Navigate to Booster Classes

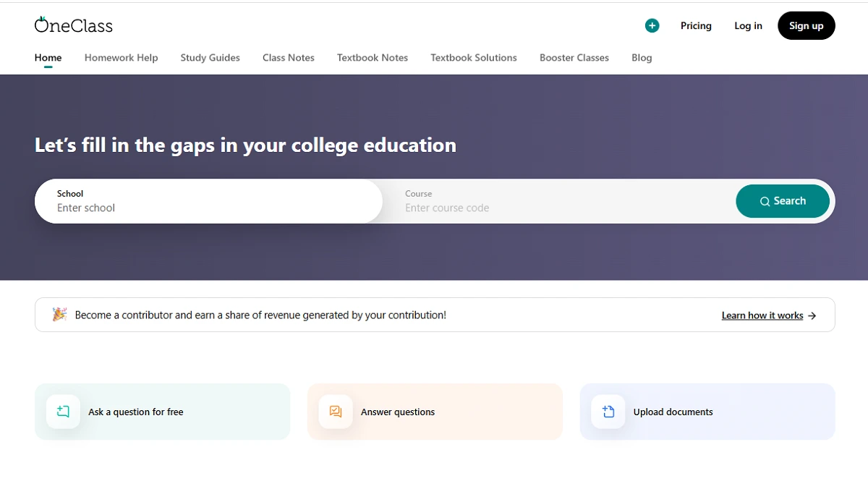[574, 58]
